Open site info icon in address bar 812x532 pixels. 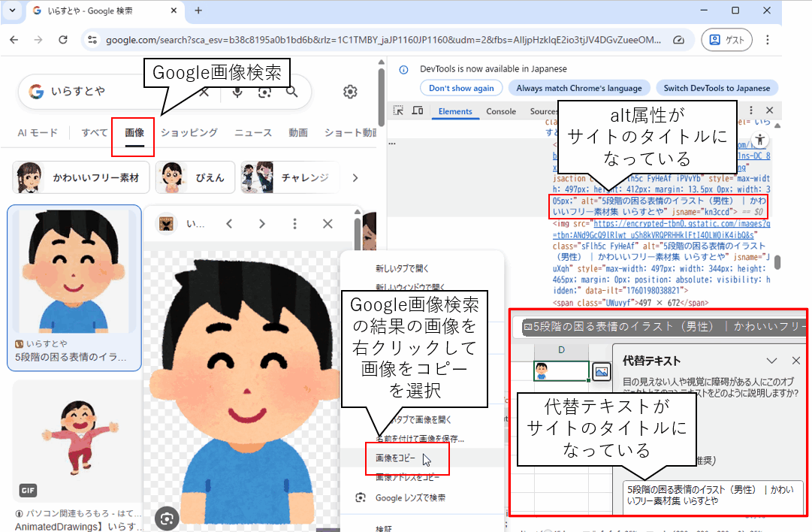point(92,40)
